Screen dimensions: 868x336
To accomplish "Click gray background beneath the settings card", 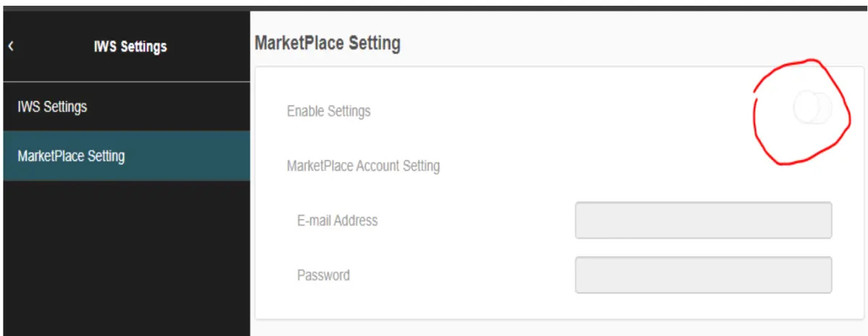I will (557, 328).
